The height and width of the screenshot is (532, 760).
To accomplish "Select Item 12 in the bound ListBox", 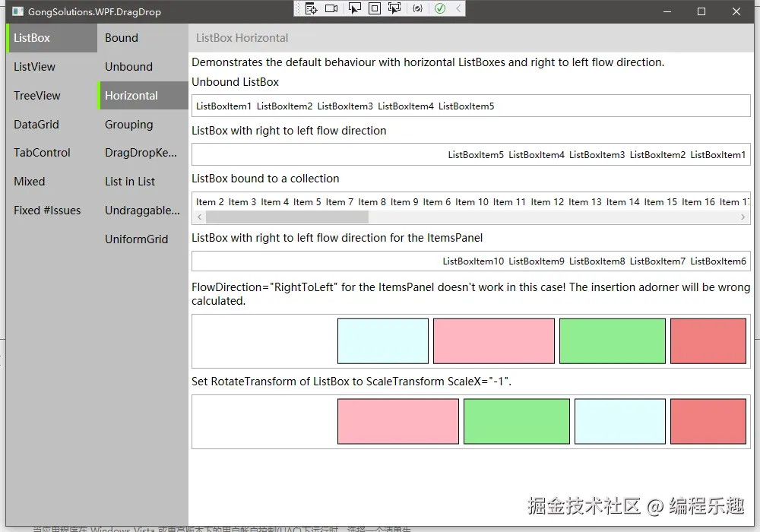I will tap(547, 202).
